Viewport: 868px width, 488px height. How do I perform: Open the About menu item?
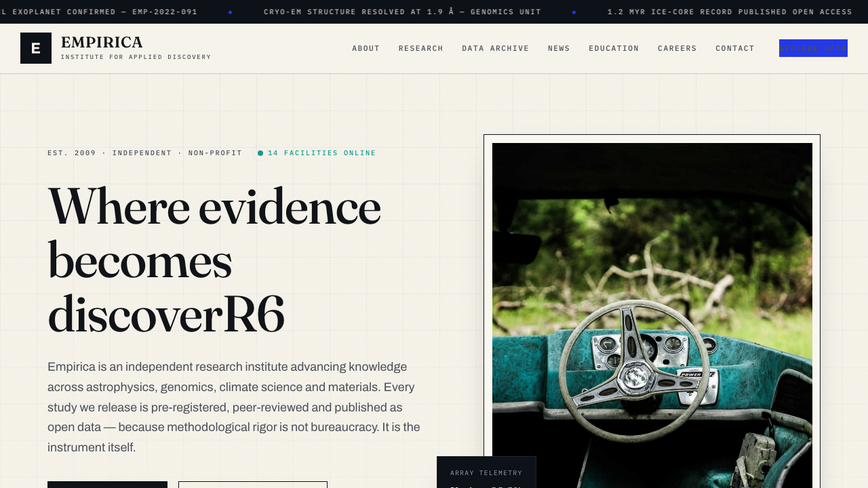[366, 48]
